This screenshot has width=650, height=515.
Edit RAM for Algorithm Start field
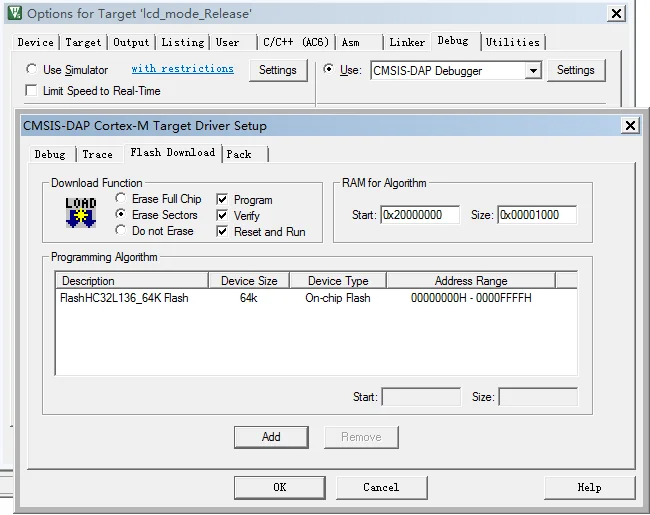pos(420,215)
